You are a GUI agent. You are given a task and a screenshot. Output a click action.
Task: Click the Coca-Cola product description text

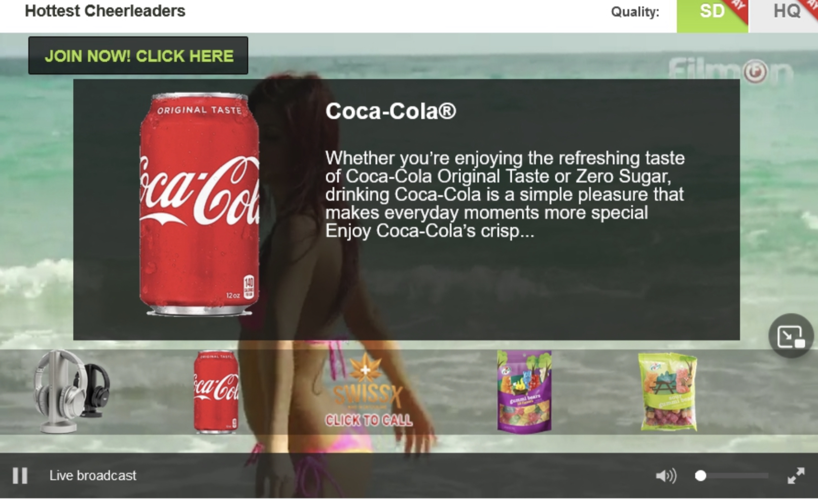click(x=505, y=194)
